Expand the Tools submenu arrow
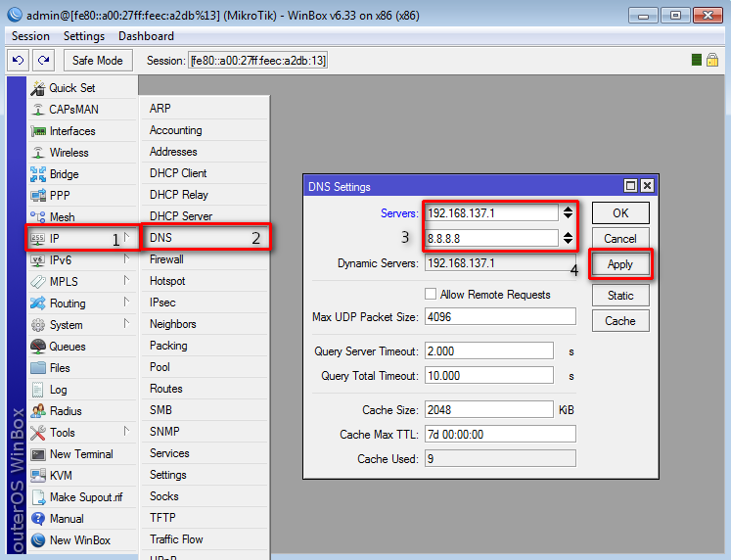Image resolution: width=731 pixels, height=560 pixels. 126,432
